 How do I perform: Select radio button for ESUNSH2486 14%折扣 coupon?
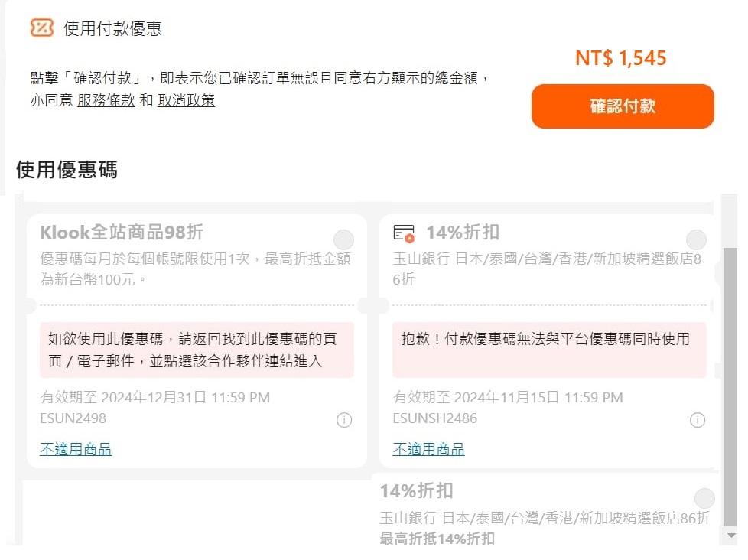(696, 239)
